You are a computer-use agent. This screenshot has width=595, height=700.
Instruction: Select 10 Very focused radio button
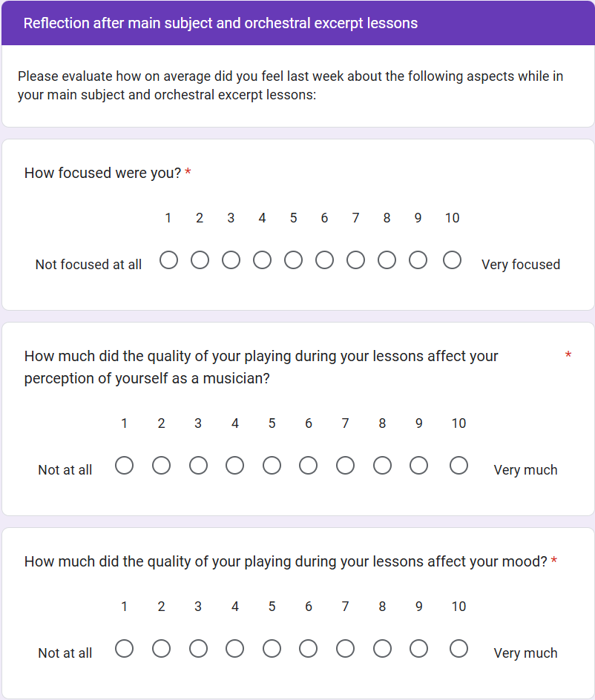click(x=452, y=260)
